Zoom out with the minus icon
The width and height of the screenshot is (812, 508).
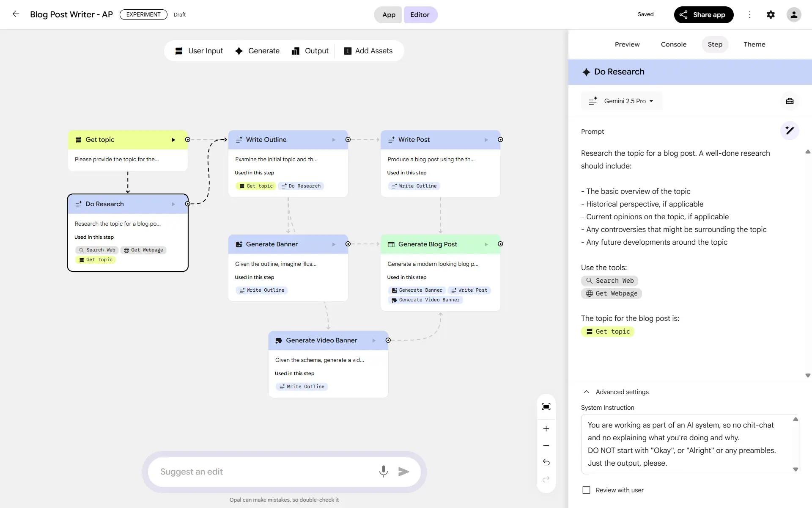[x=546, y=446]
